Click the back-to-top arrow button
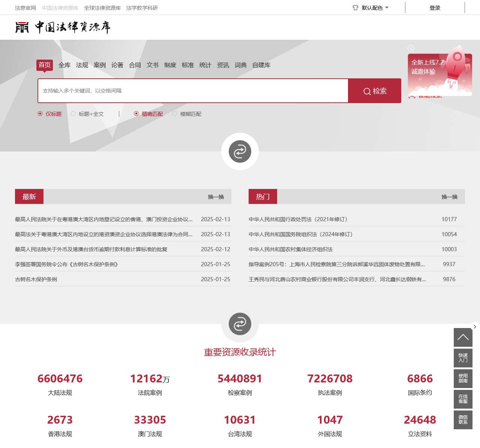This screenshot has height=448, width=480. 463,337
